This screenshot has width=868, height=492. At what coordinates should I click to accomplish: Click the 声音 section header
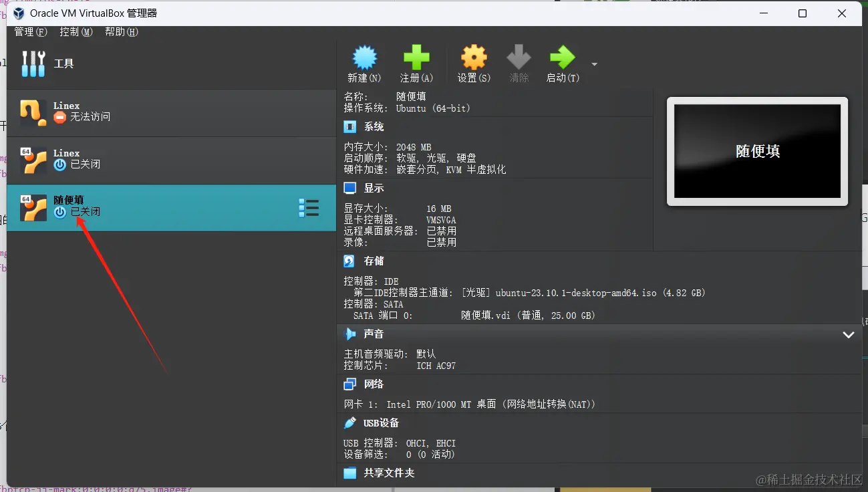374,334
